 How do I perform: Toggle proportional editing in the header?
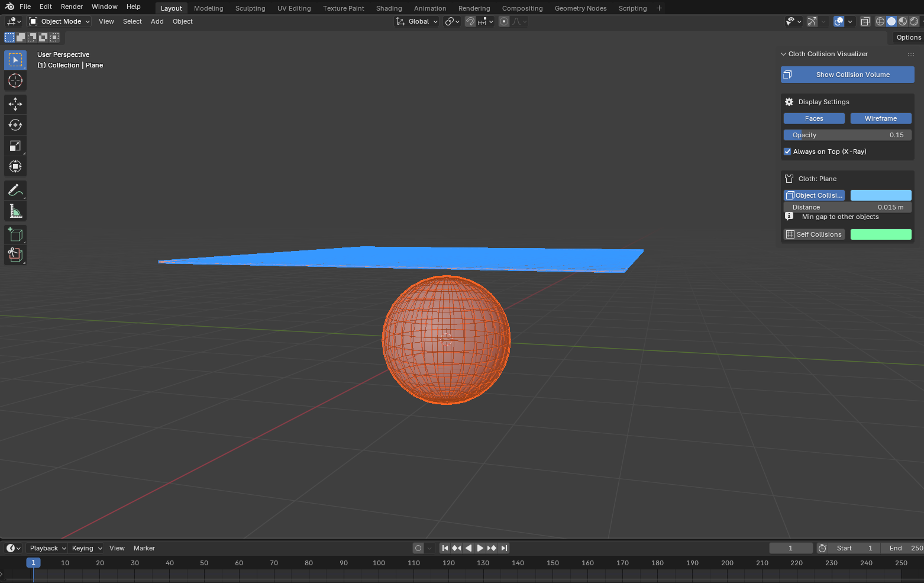(x=504, y=21)
